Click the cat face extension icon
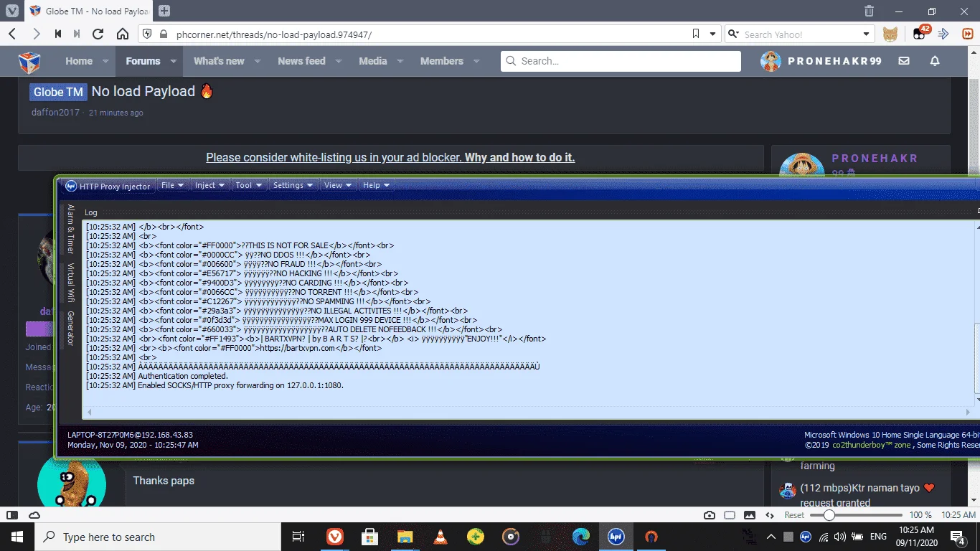The image size is (980, 551). pyautogui.click(x=890, y=34)
